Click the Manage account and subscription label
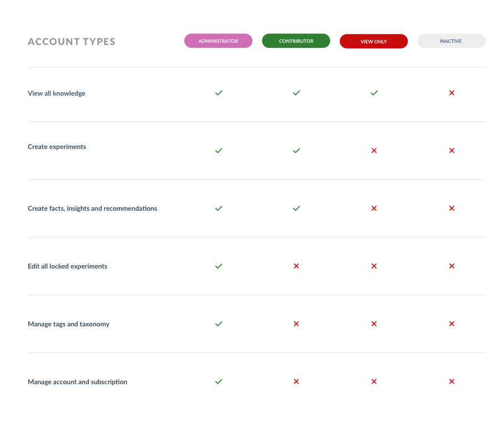 point(77,382)
